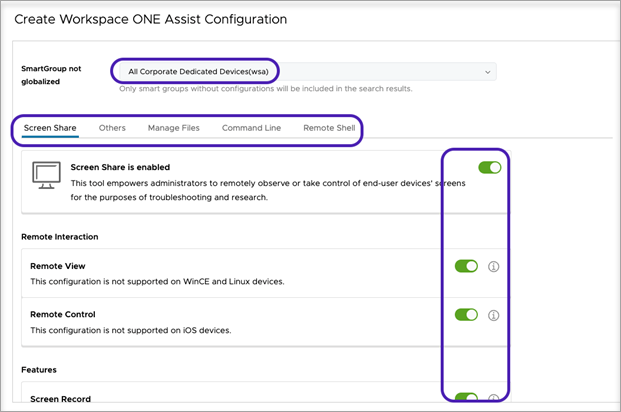Click the 'Screen Record' label

60,399
